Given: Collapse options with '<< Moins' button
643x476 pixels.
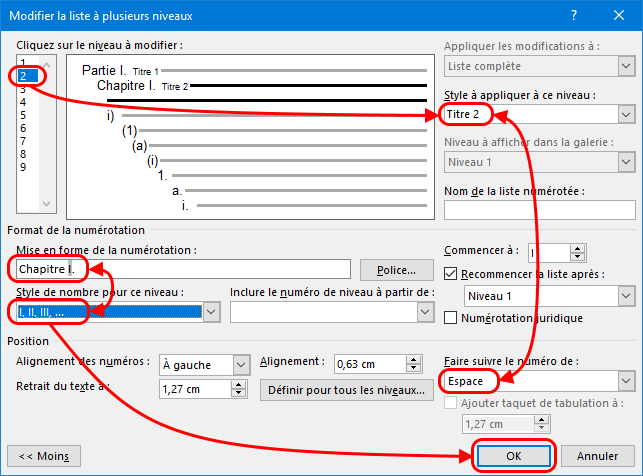Looking at the screenshot, I should 43,455.
